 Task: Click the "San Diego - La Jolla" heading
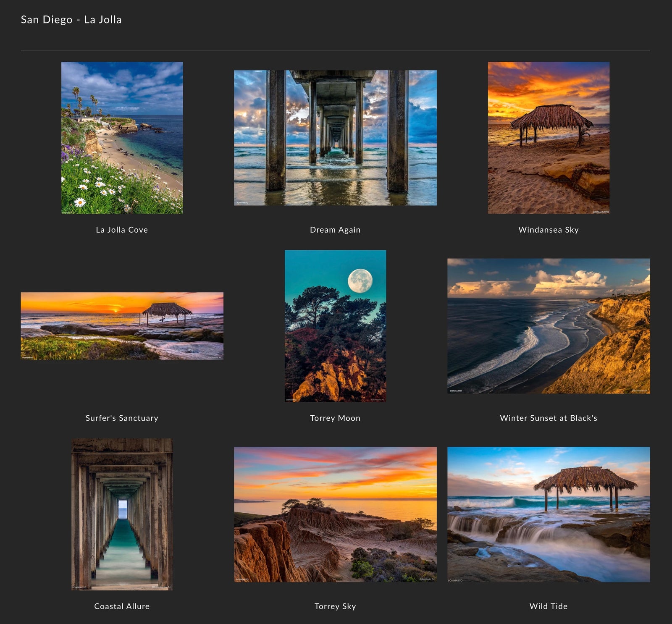click(x=71, y=20)
